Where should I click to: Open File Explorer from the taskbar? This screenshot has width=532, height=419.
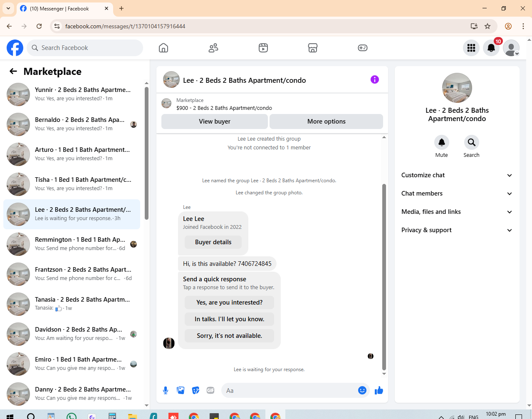click(133, 416)
